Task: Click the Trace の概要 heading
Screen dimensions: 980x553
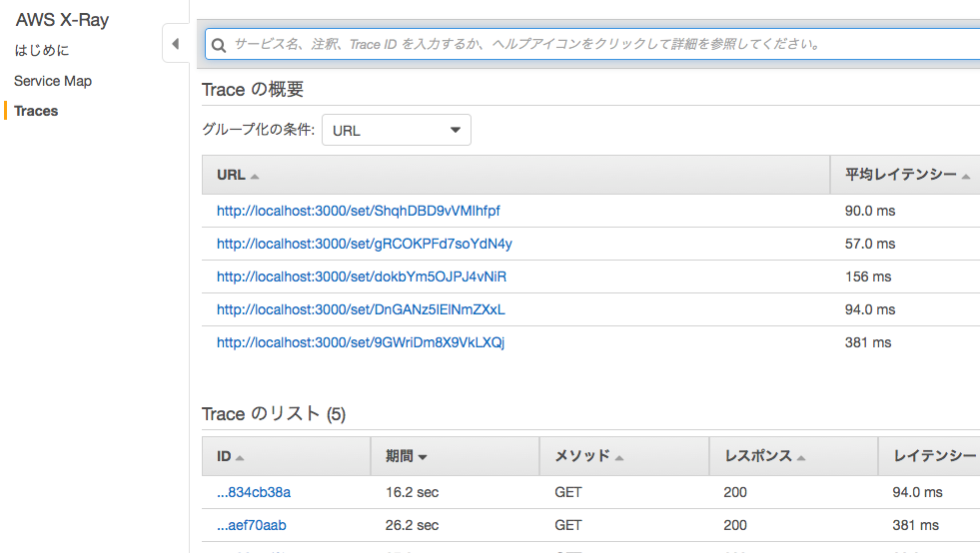Action: pyautogui.click(x=253, y=90)
